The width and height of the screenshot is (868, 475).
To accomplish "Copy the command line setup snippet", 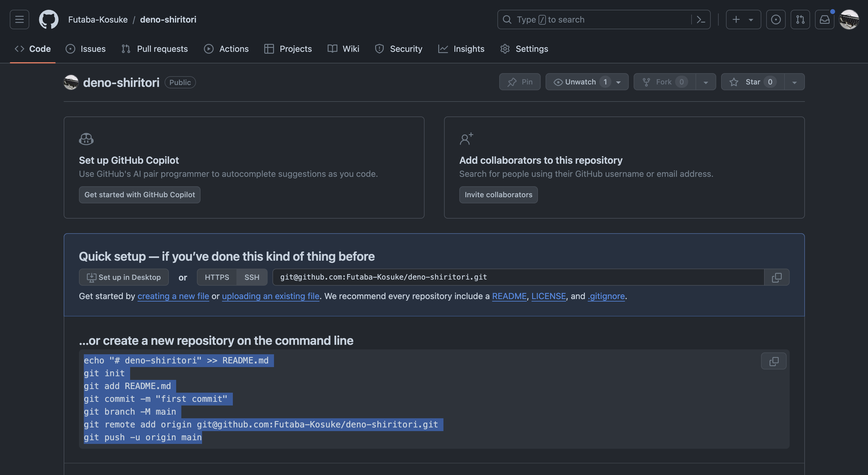I will pyautogui.click(x=773, y=361).
